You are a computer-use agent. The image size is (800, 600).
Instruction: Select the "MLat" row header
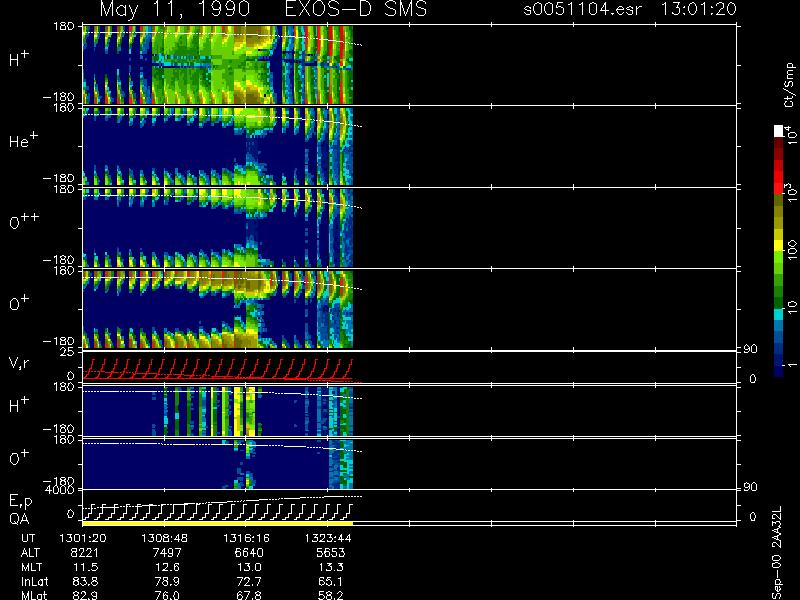point(34,595)
